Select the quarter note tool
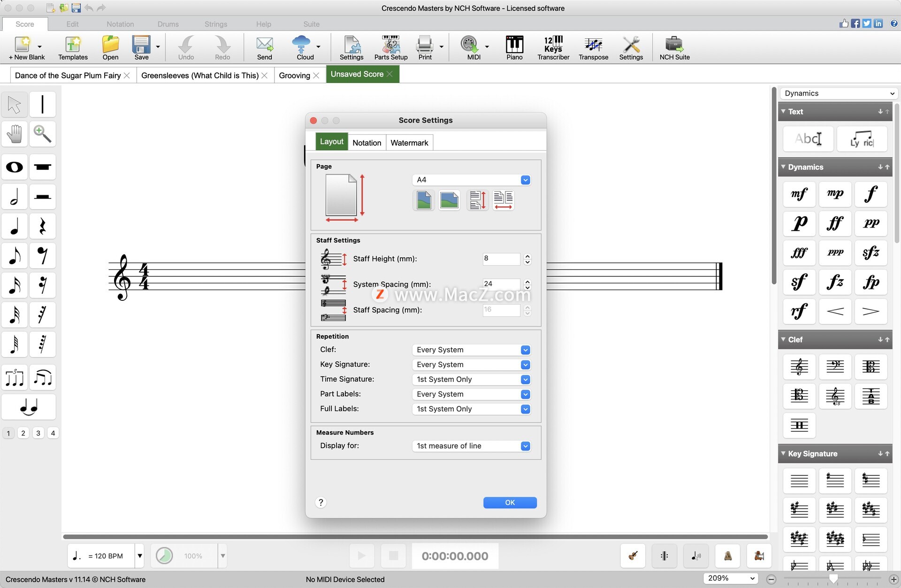Viewport: 901px width, 588px height. [15, 226]
